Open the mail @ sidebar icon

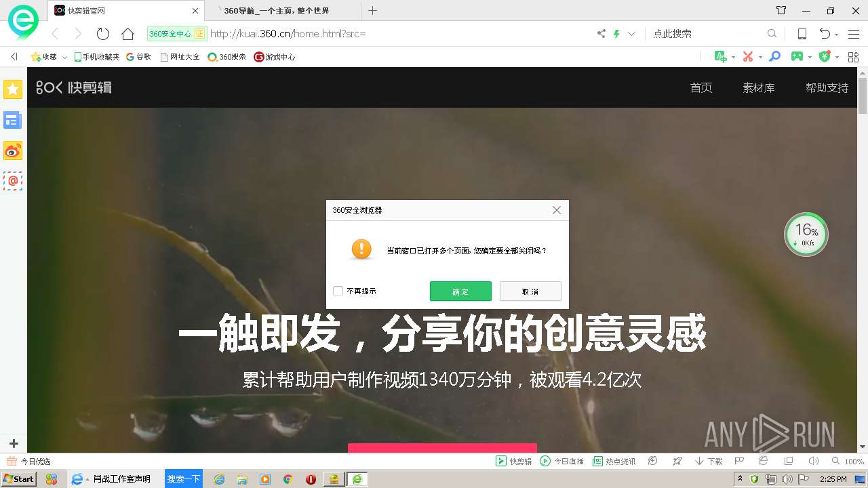pos(13,181)
